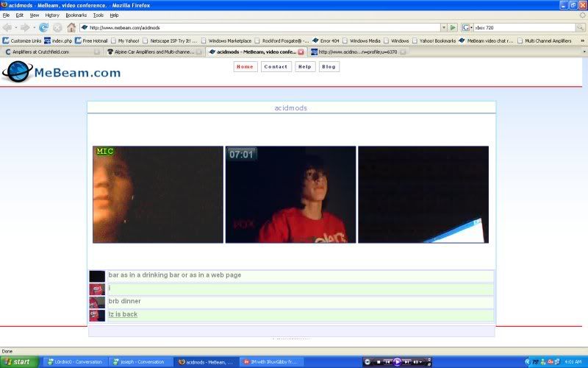Open the Tools menu

tap(98, 15)
